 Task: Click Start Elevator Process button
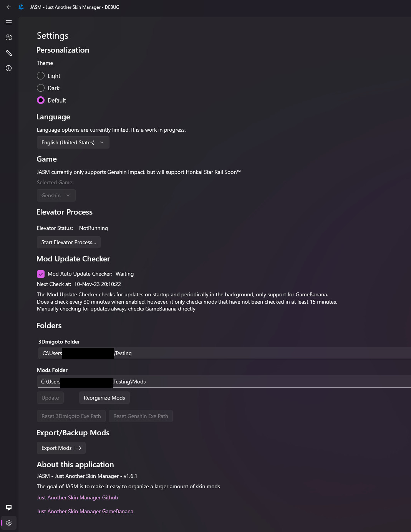pos(68,242)
